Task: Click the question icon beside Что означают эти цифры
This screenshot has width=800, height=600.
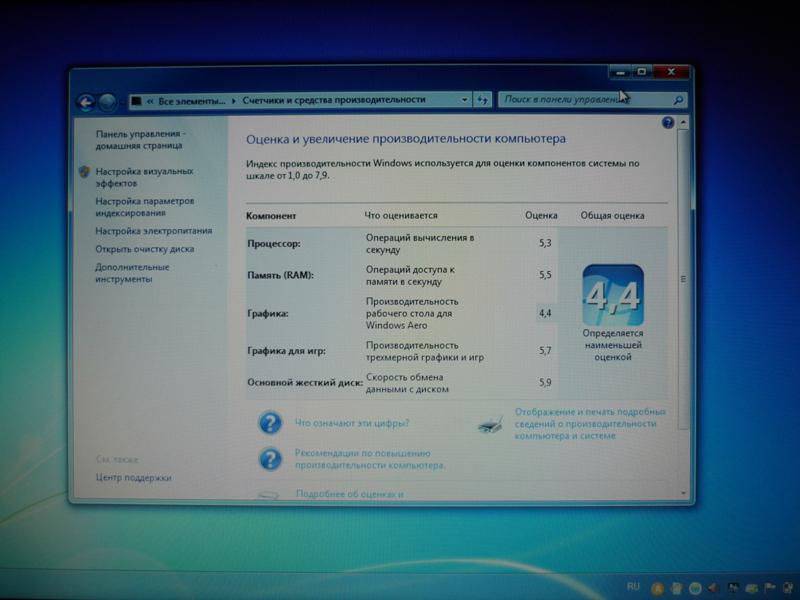Action: tap(270, 423)
